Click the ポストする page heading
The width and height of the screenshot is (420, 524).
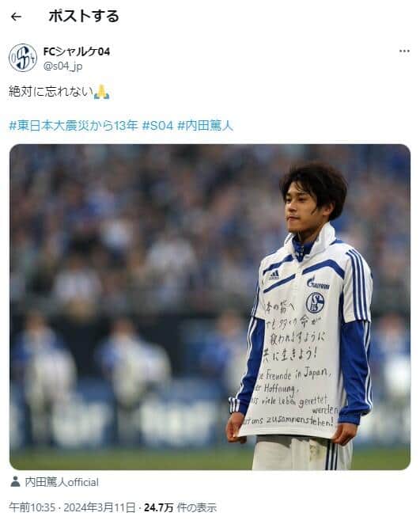point(84,17)
